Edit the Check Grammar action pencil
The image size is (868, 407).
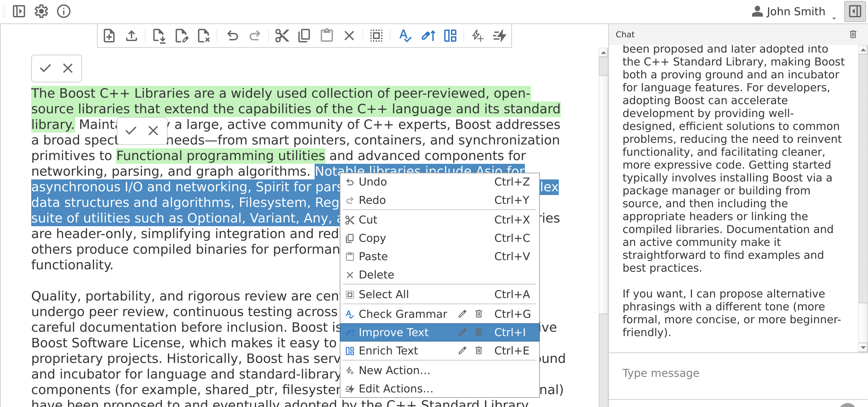(462, 314)
